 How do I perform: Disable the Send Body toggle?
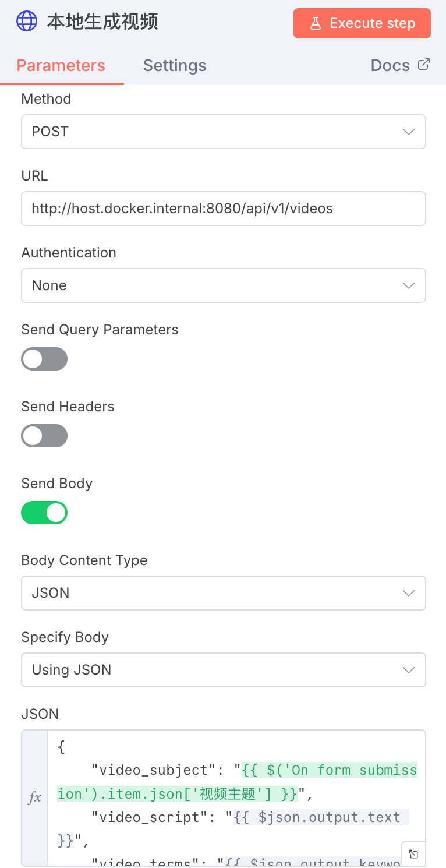pyautogui.click(x=44, y=513)
